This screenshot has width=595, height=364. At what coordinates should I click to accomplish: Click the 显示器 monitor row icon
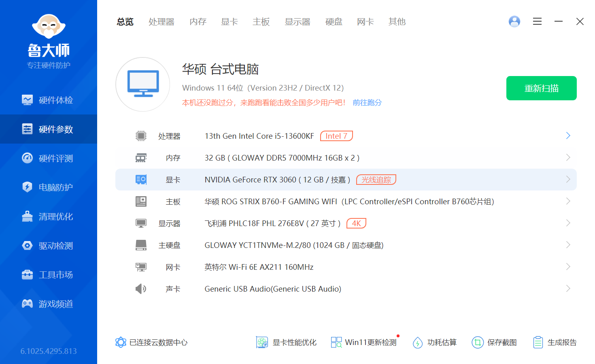(141, 223)
